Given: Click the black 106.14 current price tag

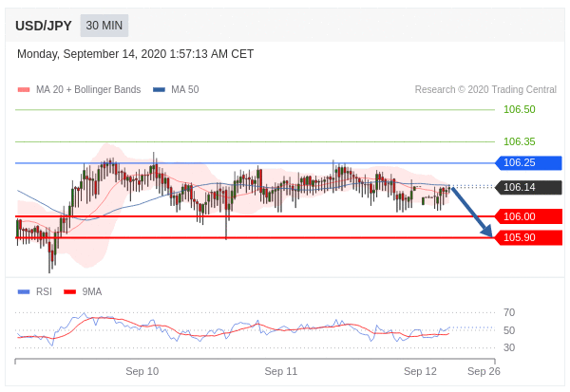Looking at the screenshot, I should click(529, 188).
